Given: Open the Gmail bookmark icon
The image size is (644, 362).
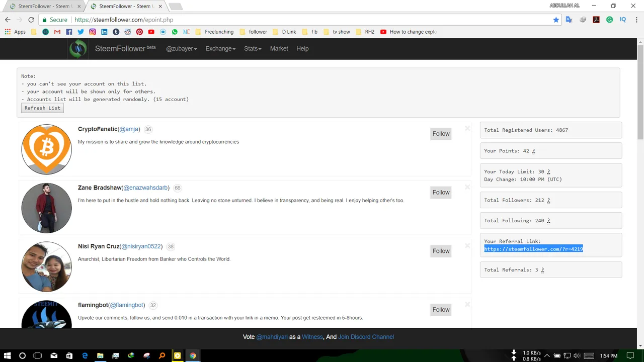Looking at the screenshot, I should pyautogui.click(x=57, y=32).
